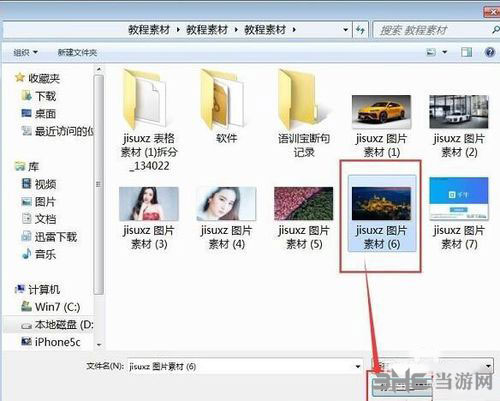Click sidebar scrollbar down arrow

coord(99,345)
